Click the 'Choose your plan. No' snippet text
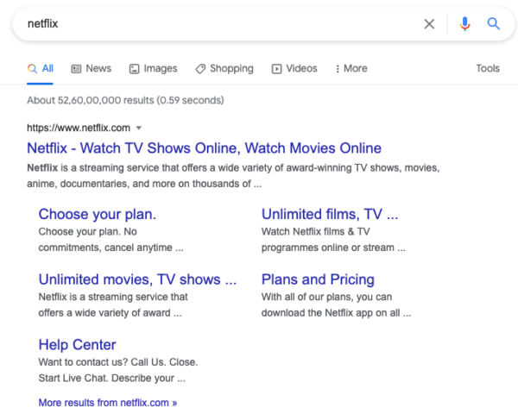Image resolution: width=518 pixels, height=420 pixels. 111,240
